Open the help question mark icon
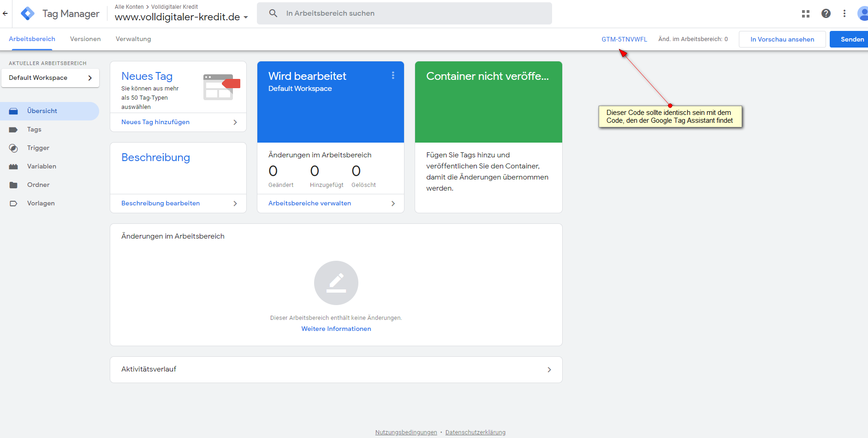Image resolution: width=868 pixels, height=438 pixels. pos(826,14)
